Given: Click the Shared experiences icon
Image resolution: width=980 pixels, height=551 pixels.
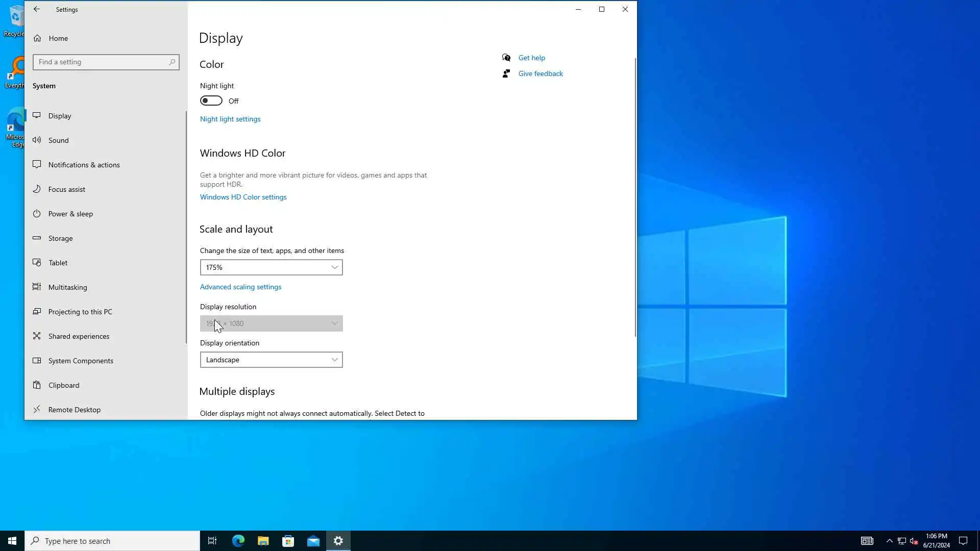Looking at the screenshot, I should pos(37,336).
